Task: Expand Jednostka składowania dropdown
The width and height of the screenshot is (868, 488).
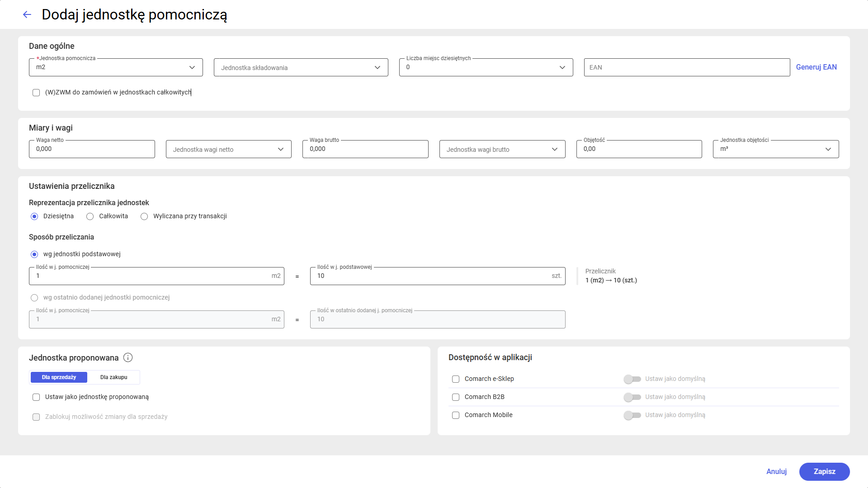Action: pos(301,67)
